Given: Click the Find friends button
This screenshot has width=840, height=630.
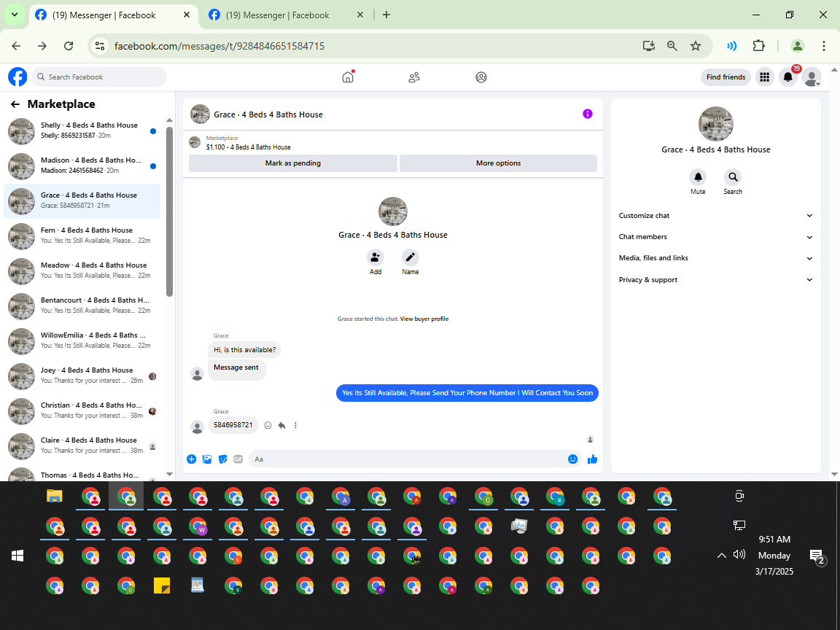Looking at the screenshot, I should point(726,77).
